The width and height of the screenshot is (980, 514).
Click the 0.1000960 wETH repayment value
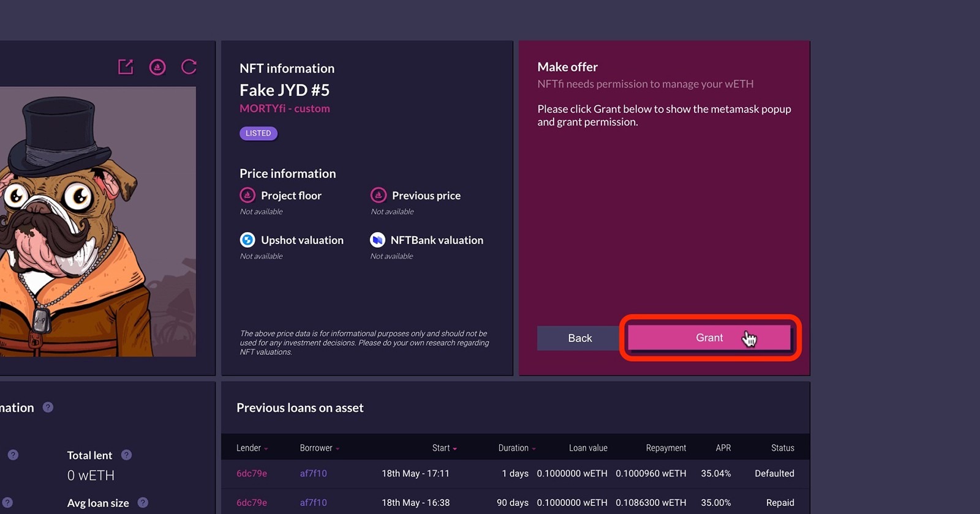651,474
